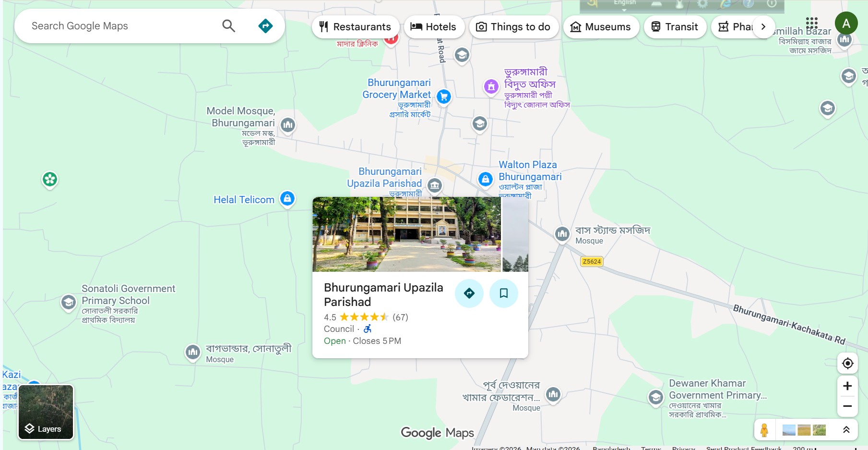Open the Upazila Parishad building photo
The image size is (868, 450).
[x=407, y=234]
